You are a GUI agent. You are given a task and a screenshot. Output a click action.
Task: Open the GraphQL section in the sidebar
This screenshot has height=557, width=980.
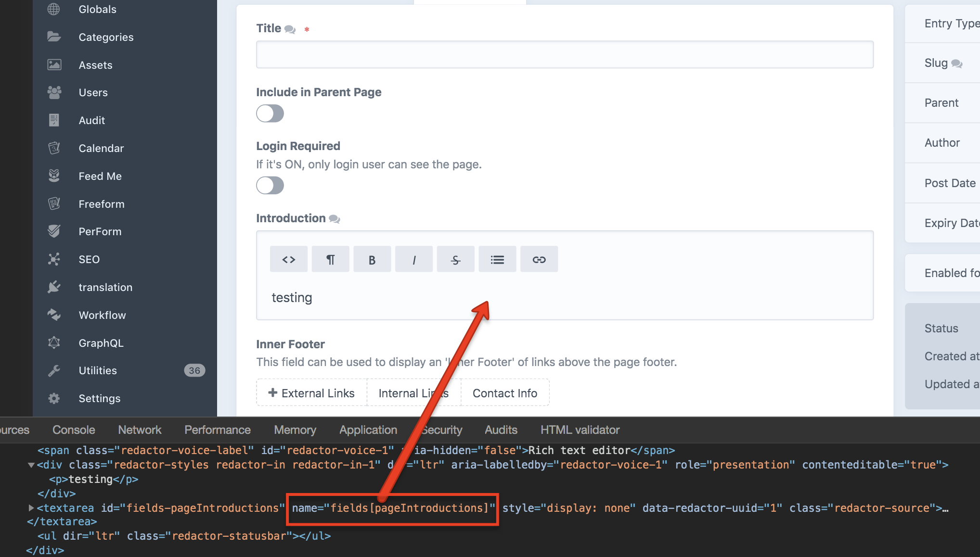click(101, 342)
